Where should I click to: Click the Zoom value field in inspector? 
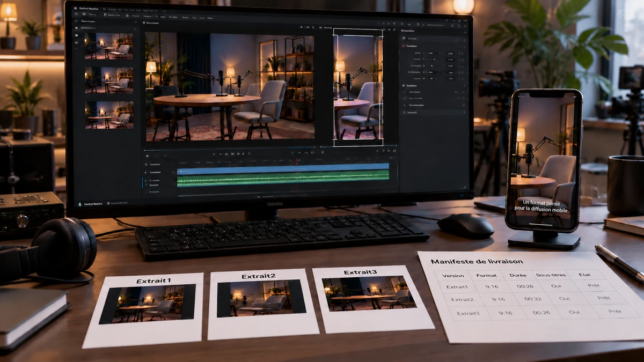(x=450, y=53)
